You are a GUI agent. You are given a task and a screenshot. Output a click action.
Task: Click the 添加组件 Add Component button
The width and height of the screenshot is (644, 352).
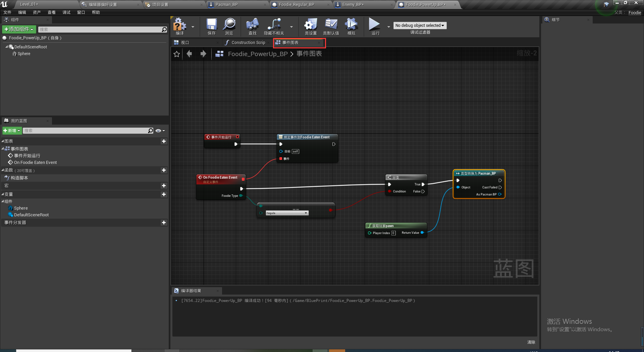click(19, 29)
